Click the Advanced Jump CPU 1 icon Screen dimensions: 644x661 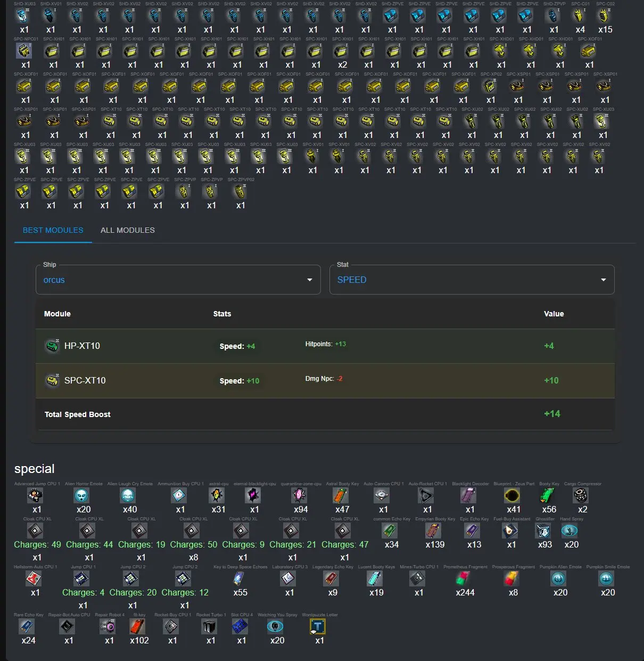point(35,496)
